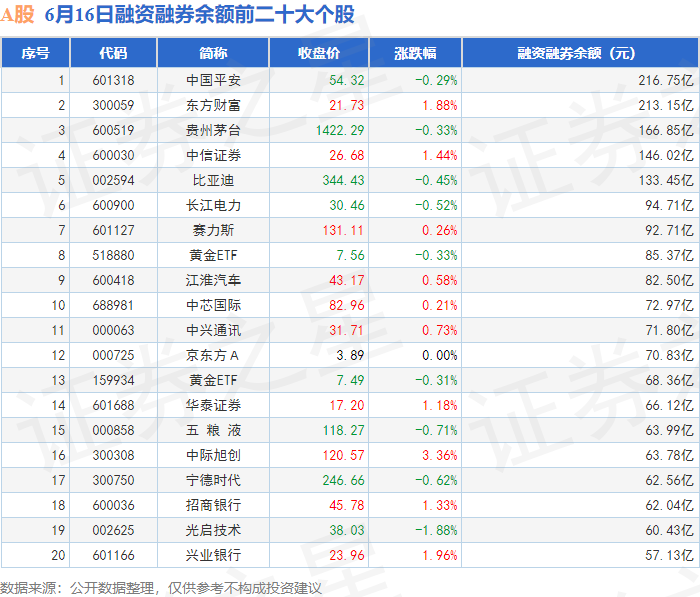Image resolution: width=700 pixels, height=597 pixels.
Task: Click stock name 比亚迪
Action: pos(213,180)
